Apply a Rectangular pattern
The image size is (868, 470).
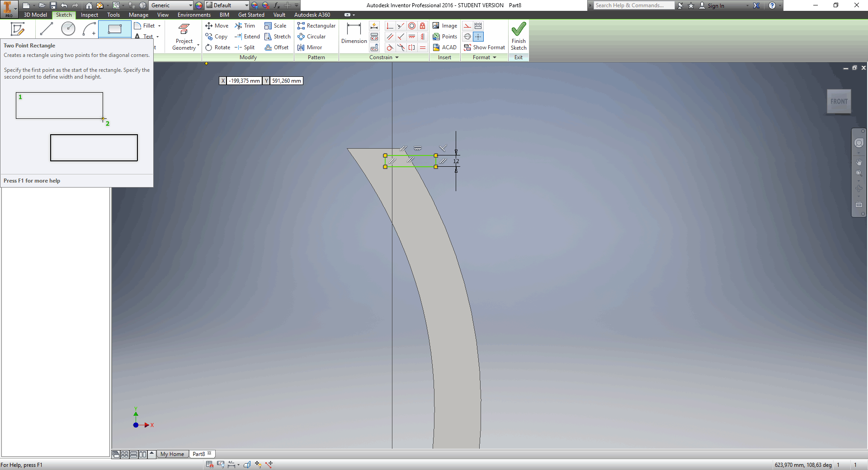316,26
